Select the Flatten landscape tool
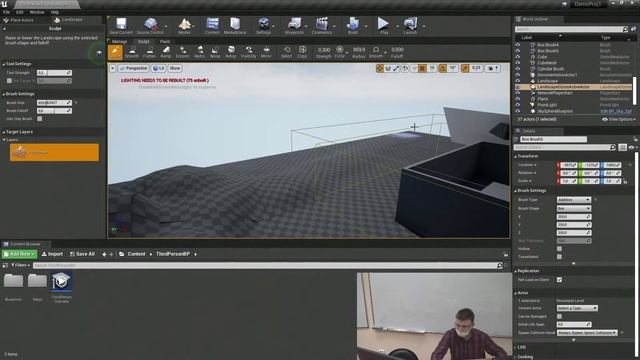Viewport: 640px width, 360px height. pos(150,52)
